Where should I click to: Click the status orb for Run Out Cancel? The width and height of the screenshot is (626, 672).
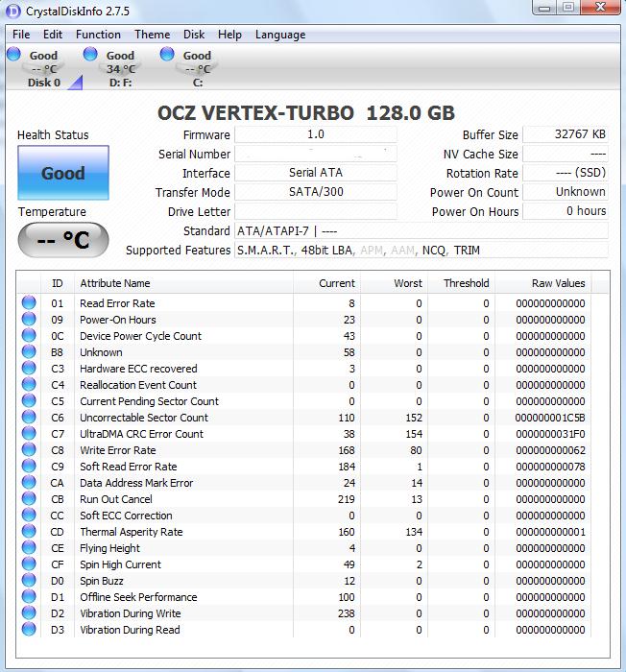coord(29,498)
